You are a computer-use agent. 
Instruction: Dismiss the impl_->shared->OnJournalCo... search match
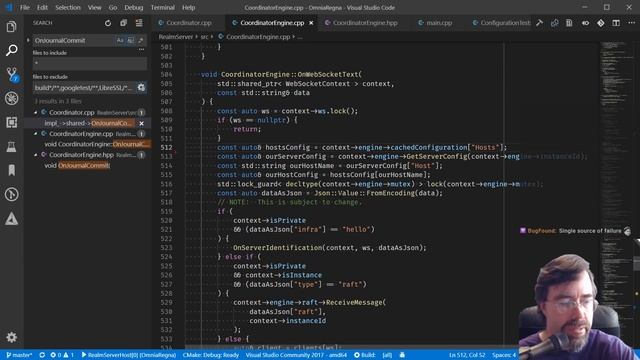click(x=141, y=123)
